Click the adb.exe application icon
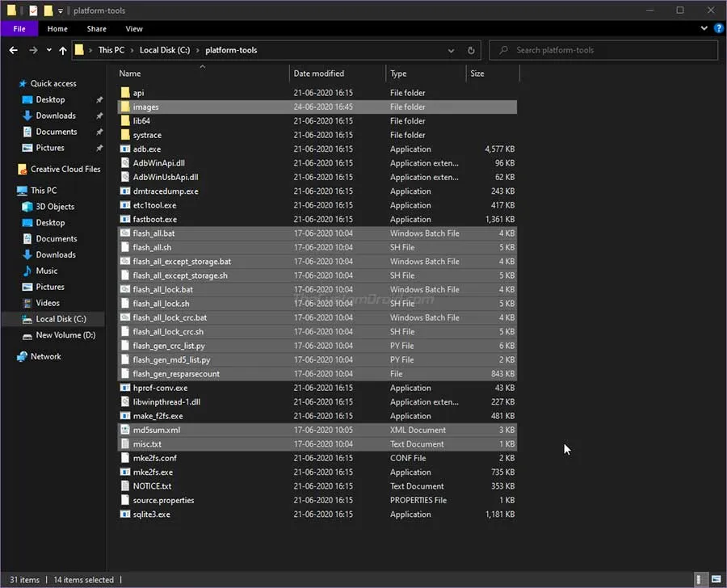 pos(125,149)
